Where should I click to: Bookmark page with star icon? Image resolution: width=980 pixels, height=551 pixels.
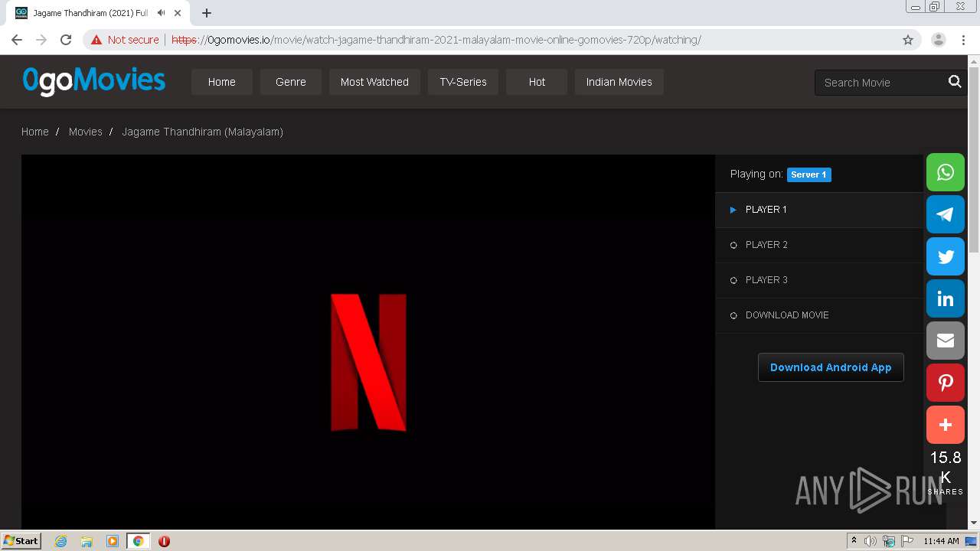[x=908, y=40]
